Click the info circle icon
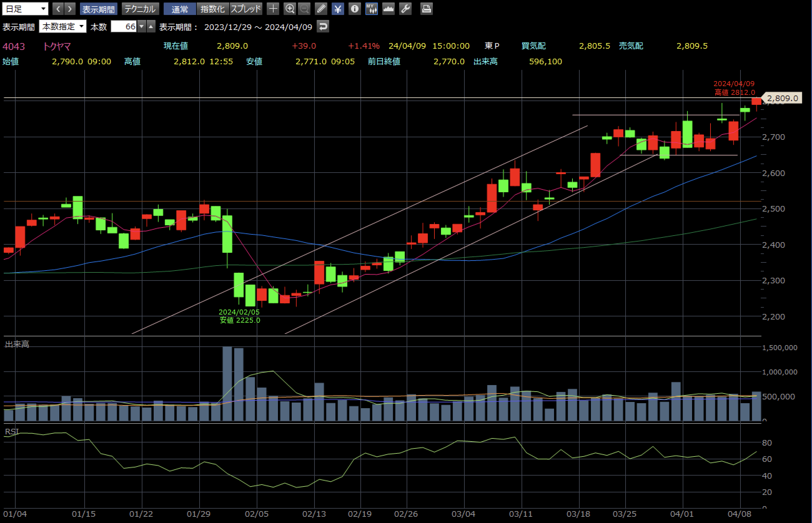The height and width of the screenshot is (523, 812). tap(354, 9)
